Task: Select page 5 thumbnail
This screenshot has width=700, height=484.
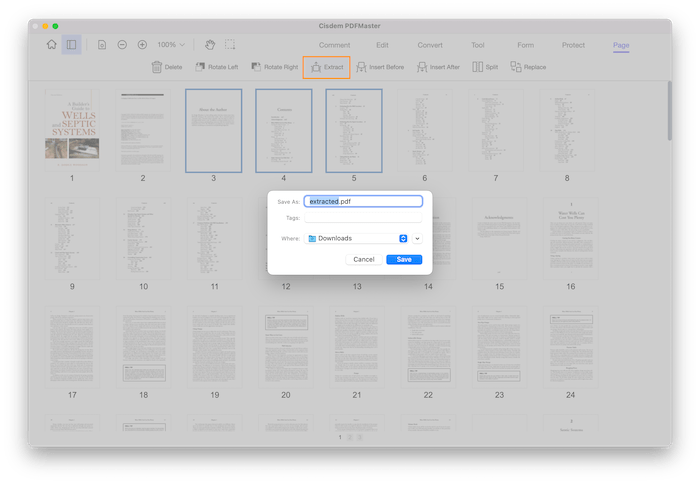Action: pyautogui.click(x=354, y=130)
